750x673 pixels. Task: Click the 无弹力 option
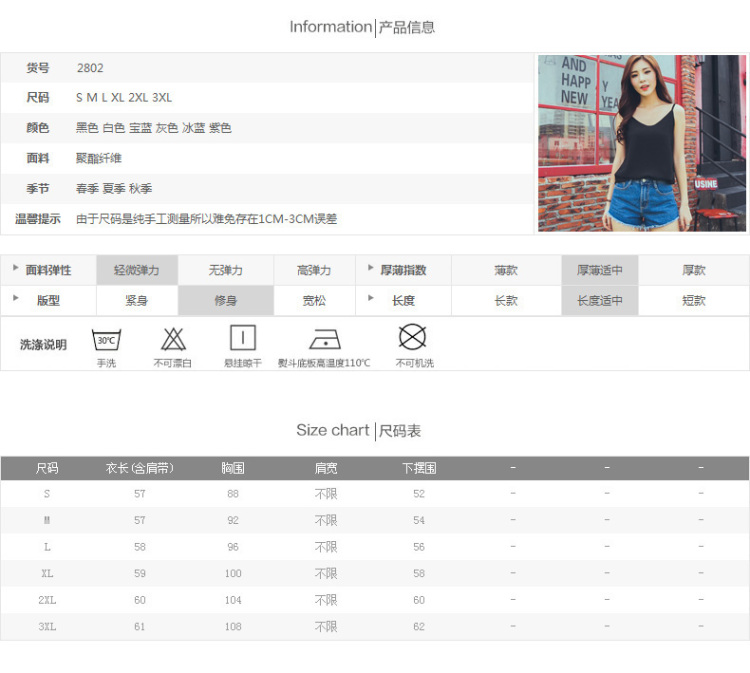point(226,270)
